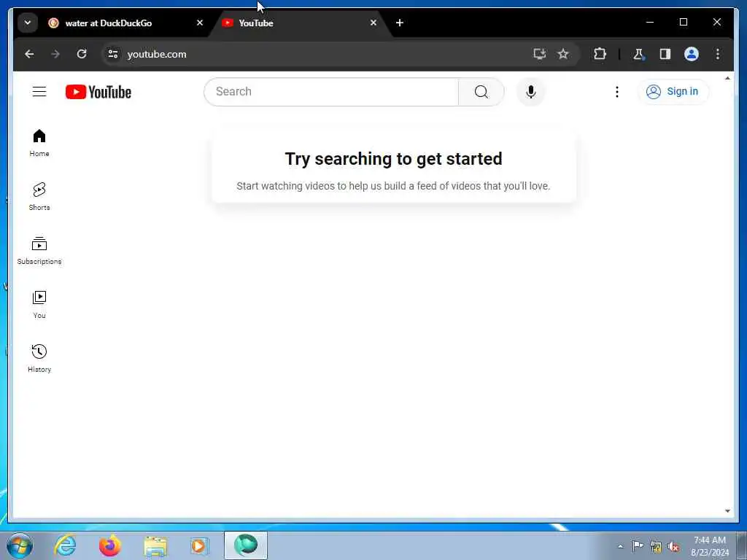Open Chrome Labs flask icon

click(x=638, y=54)
